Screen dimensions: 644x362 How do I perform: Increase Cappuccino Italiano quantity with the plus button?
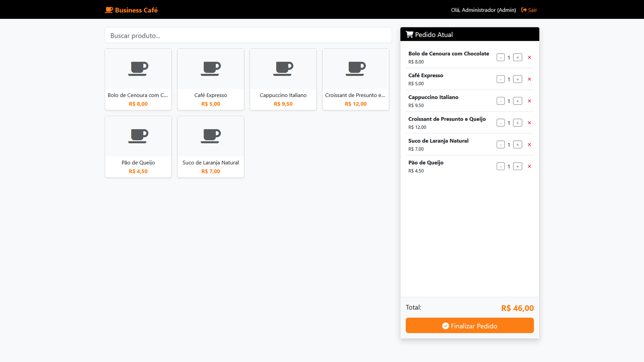click(517, 101)
